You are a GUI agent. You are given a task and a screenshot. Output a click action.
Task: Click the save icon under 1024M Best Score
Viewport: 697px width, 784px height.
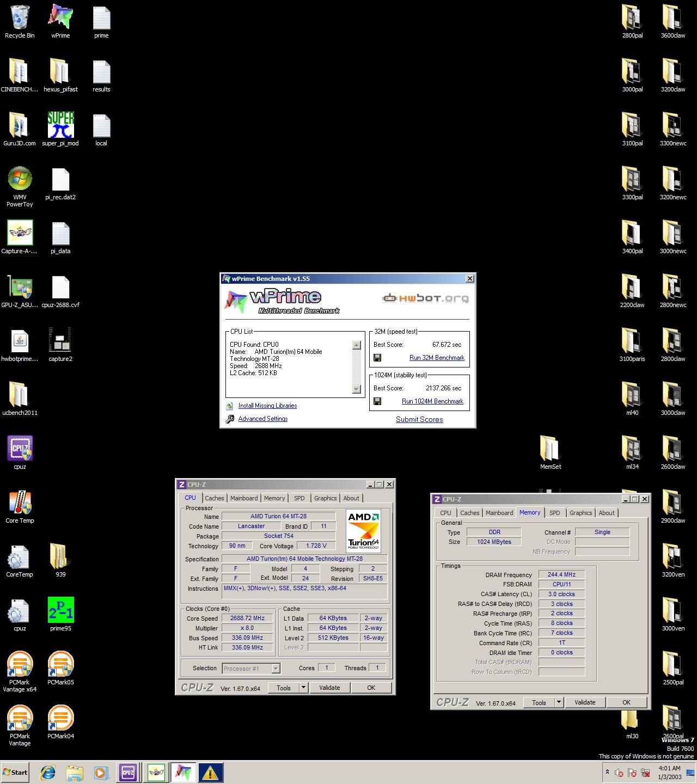pos(377,401)
